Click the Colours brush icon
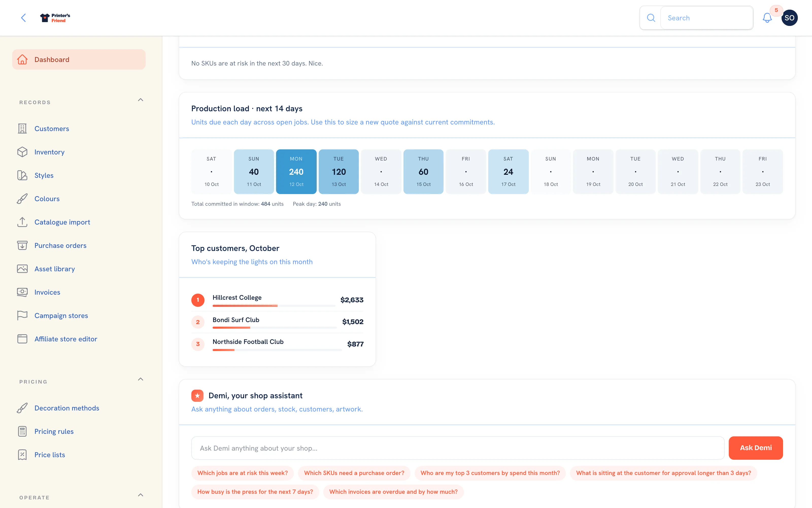 23,199
